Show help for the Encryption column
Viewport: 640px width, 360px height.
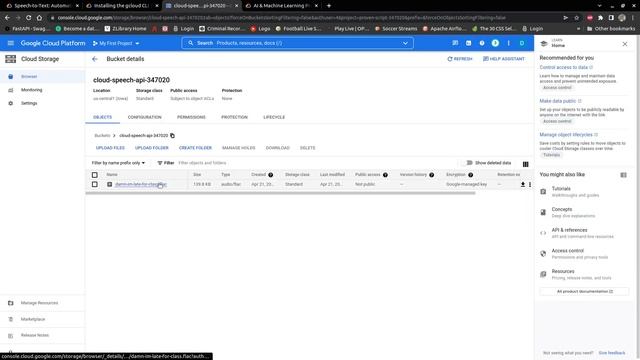tap(471, 175)
